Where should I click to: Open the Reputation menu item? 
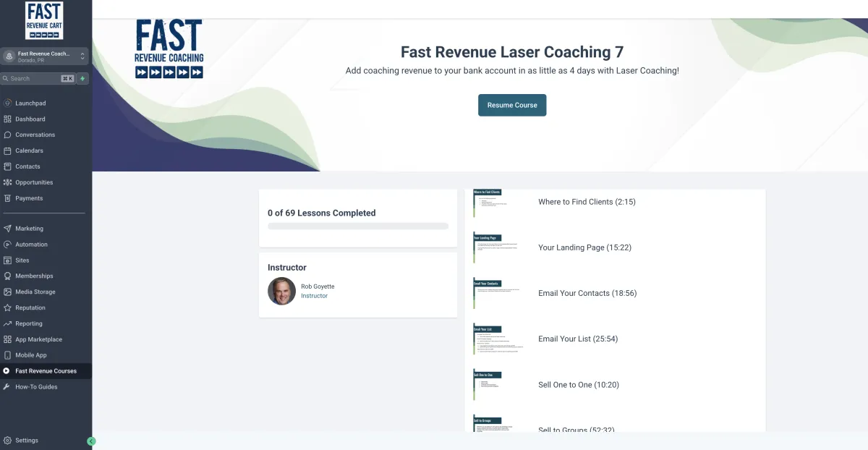[x=46, y=308]
